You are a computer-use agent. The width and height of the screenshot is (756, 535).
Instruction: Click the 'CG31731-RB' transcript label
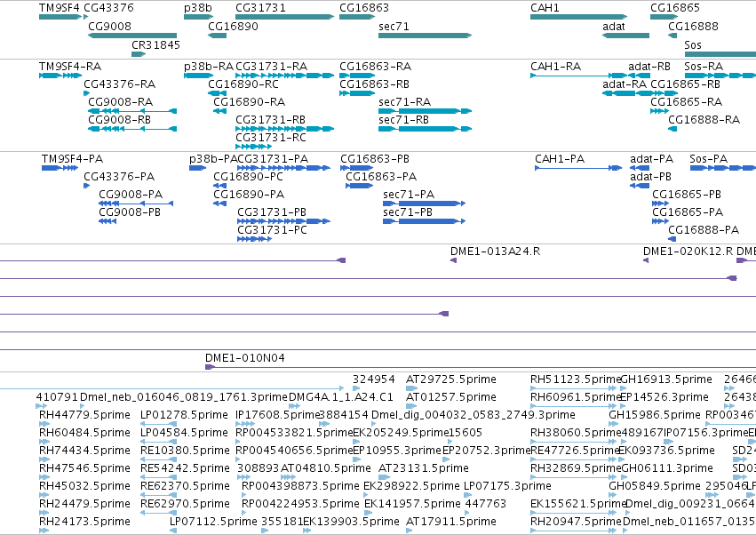click(270, 120)
